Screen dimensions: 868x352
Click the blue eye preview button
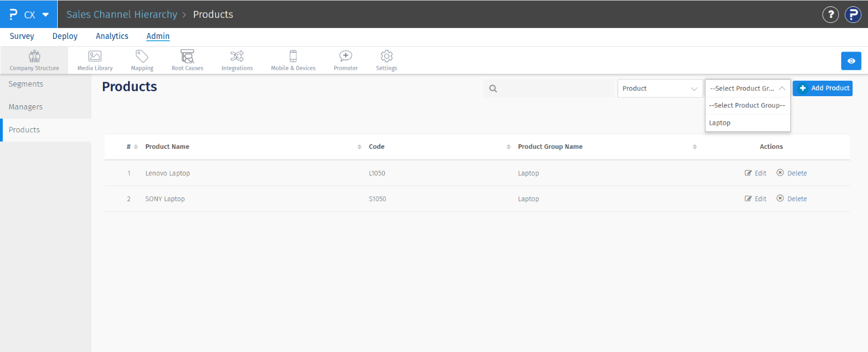point(851,61)
